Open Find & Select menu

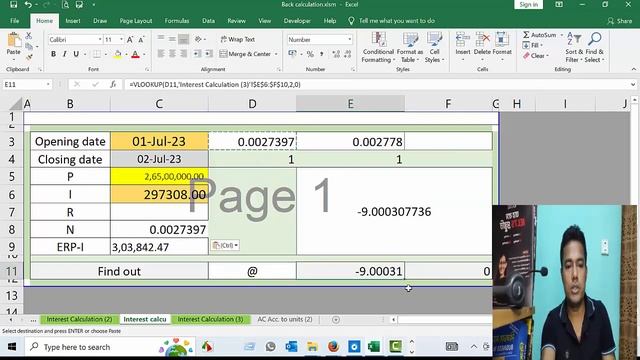click(594, 47)
